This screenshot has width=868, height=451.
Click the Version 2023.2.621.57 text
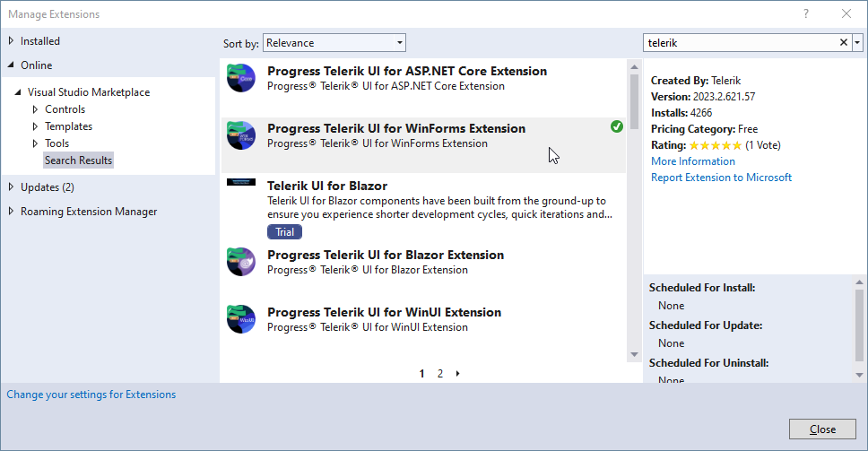pos(703,96)
